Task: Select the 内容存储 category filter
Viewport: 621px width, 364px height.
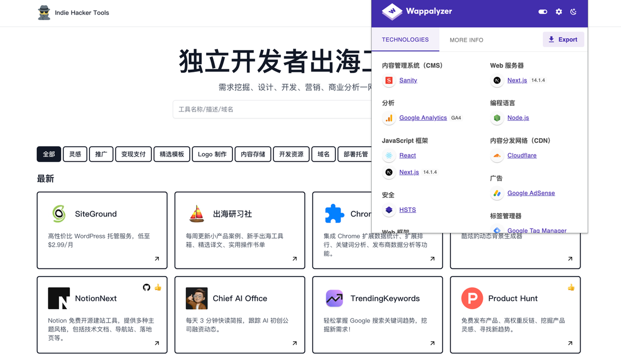Action: coord(253,154)
